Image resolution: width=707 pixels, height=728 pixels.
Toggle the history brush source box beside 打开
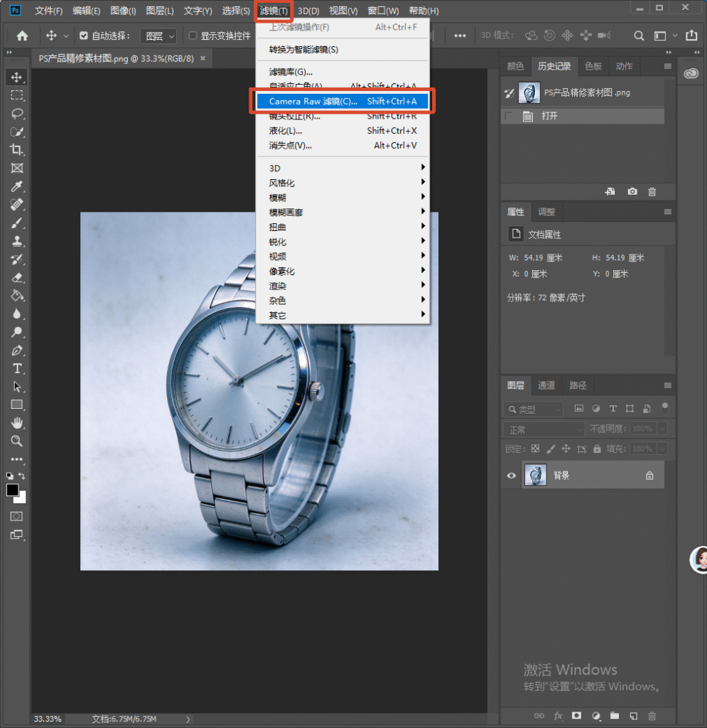[509, 116]
